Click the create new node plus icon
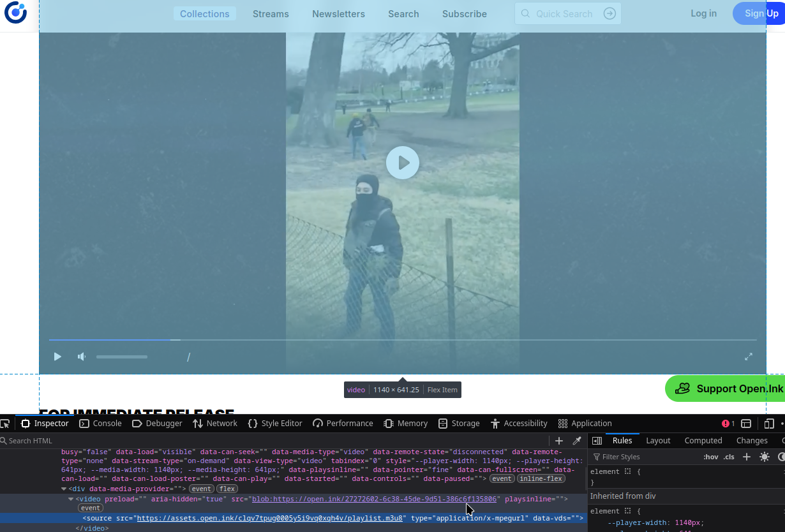Screen dimensions: 785x532 [559, 441]
